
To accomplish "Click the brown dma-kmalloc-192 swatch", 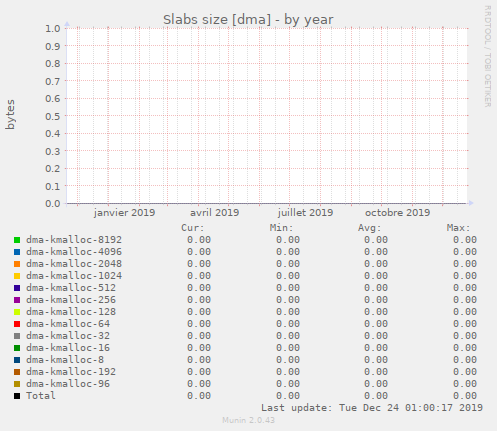I will (x=17, y=372).
